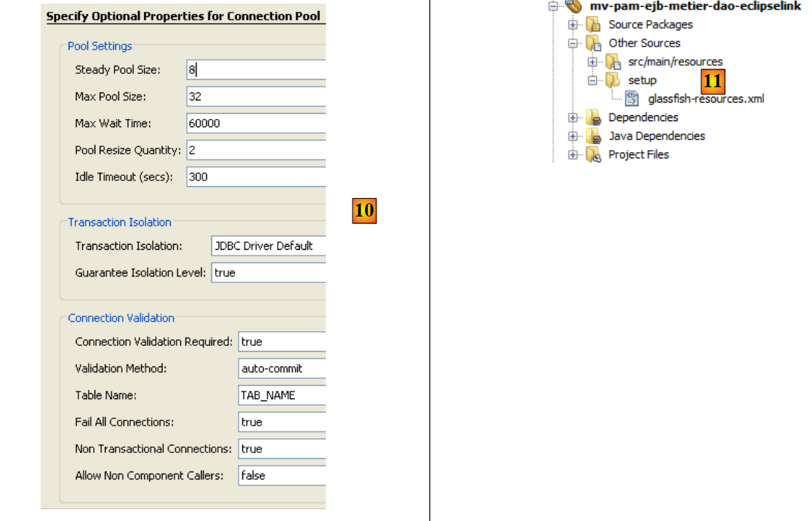
Task: Open the Validation Method dropdown
Action: [282, 369]
